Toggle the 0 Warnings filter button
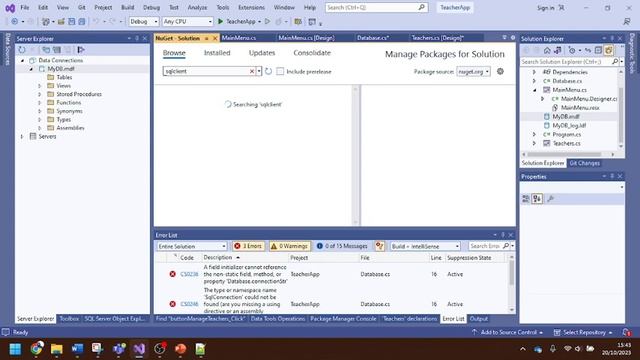 pos(289,246)
